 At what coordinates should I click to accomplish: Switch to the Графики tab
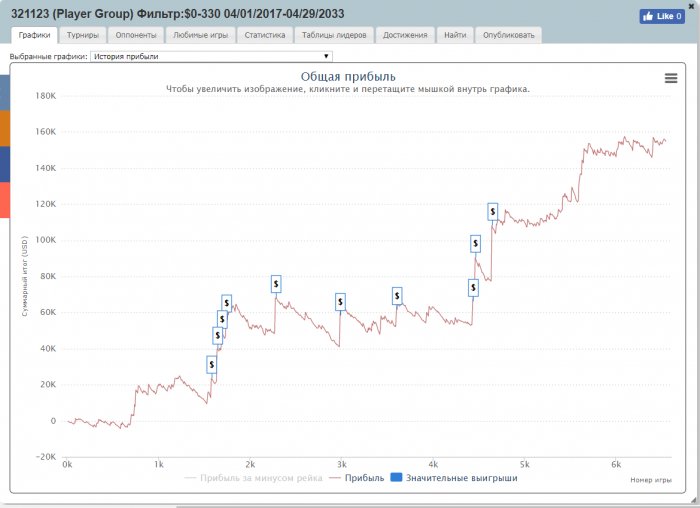coord(34,35)
